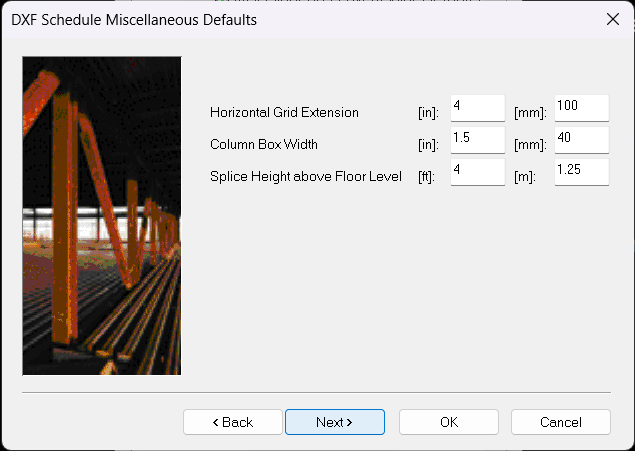Edit Column Box Width mm field
Viewport: 635px width, 451px height.
(582, 140)
